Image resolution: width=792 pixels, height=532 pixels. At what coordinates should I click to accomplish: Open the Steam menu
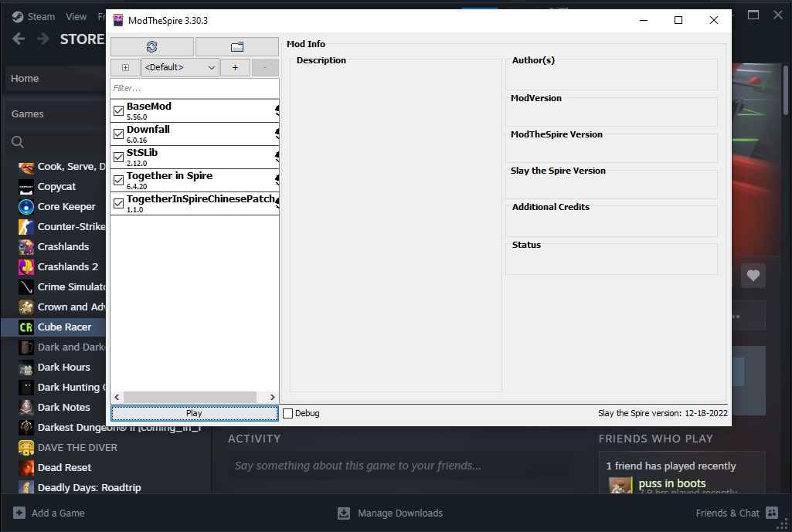tap(34, 16)
